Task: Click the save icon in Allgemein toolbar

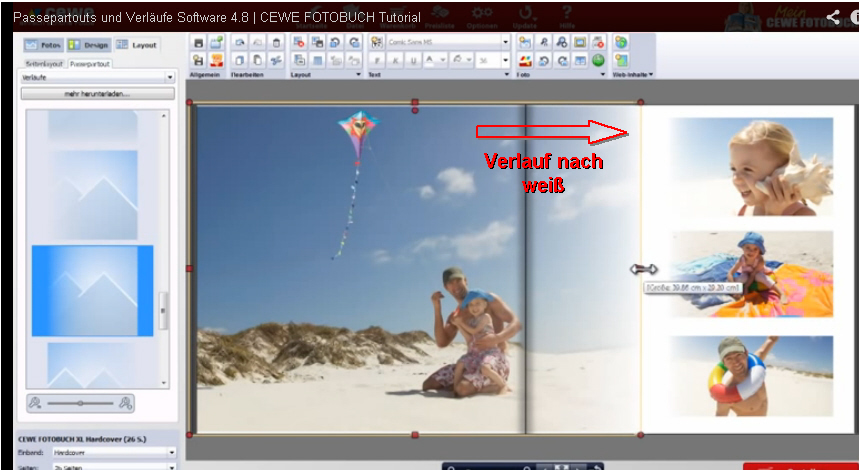Action: tap(198, 43)
